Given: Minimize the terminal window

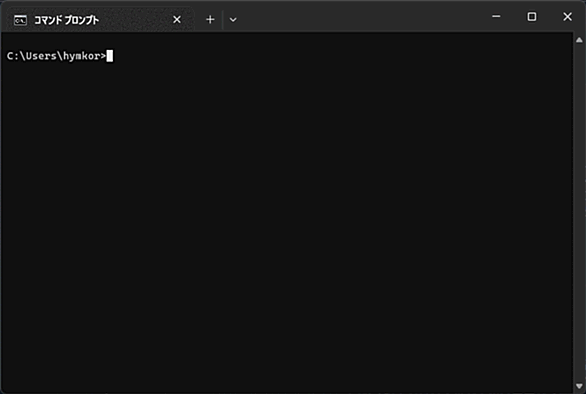Looking at the screenshot, I should (x=496, y=16).
